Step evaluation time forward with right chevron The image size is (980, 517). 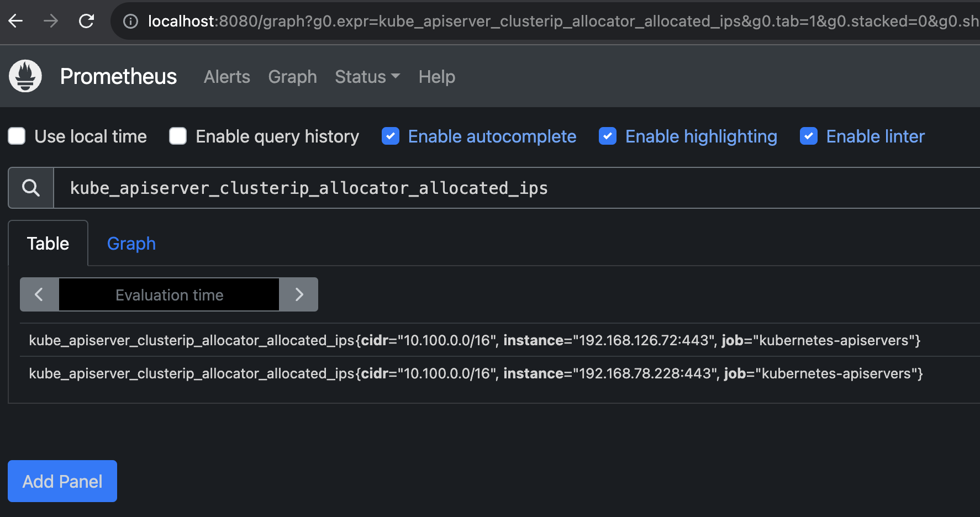[x=299, y=294]
